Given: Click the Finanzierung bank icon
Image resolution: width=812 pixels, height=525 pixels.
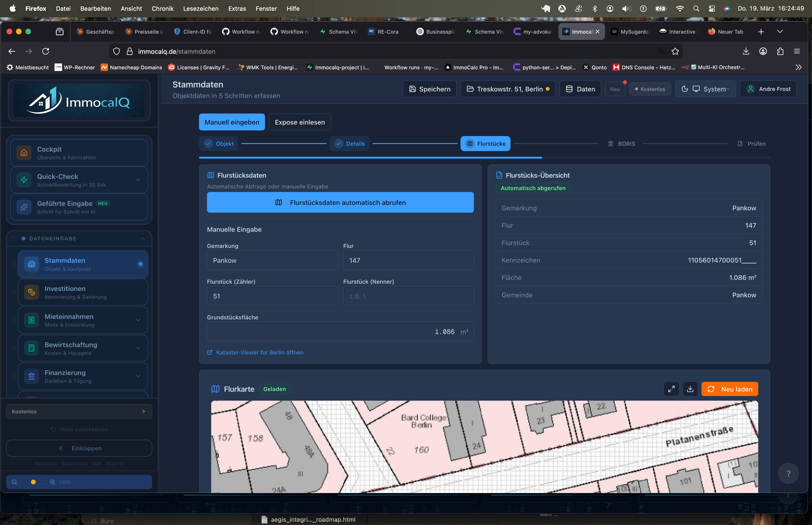Looking at the screenshot, I should (31, 376).
